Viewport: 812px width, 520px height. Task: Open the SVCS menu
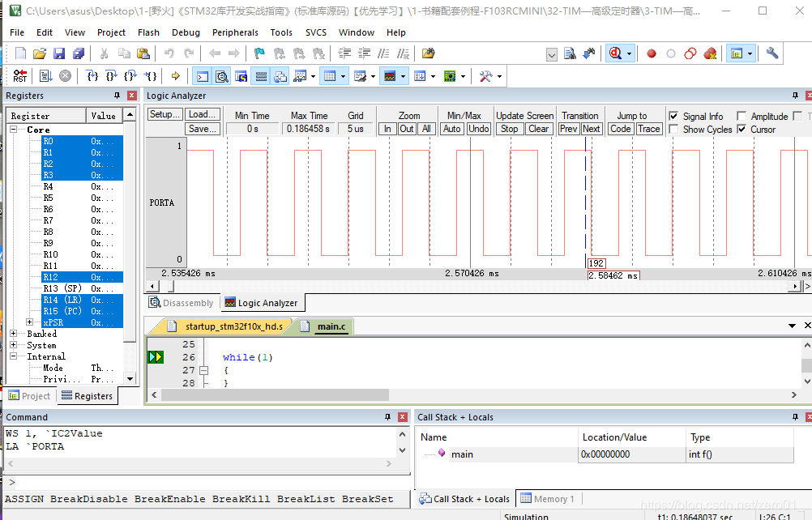coord(316,32)
